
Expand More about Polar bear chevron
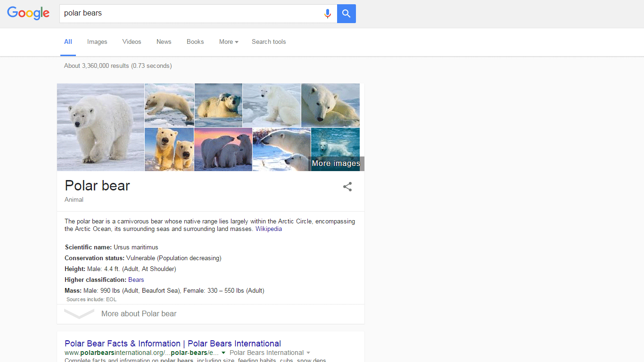coord(79,314)
